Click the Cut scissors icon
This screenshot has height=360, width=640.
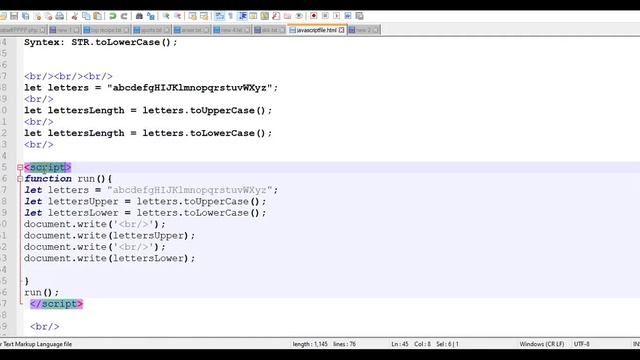click(x=75, y=16)
